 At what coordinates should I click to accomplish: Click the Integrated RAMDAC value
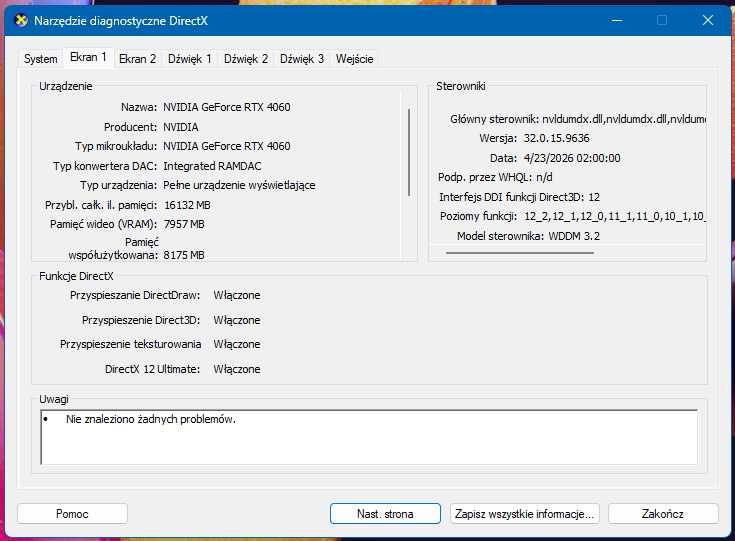[x=212, y=166]
